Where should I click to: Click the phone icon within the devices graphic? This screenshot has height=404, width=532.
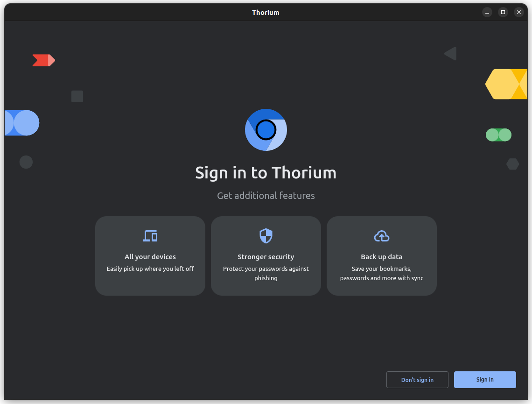[154, 237]
